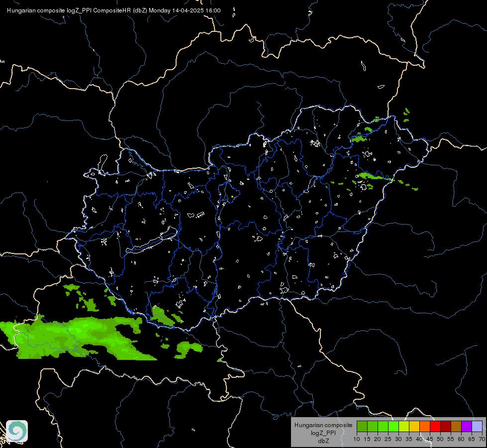Click the '20' legend tick value
The height and width of the screenshot is (448, 487).
coord(378,440)
